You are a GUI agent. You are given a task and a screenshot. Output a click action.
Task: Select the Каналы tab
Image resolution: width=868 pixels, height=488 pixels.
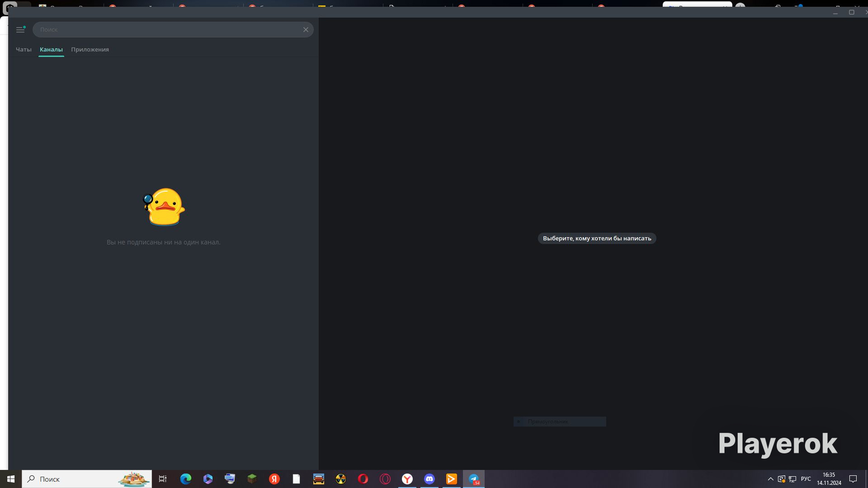[x=51, y=49]
